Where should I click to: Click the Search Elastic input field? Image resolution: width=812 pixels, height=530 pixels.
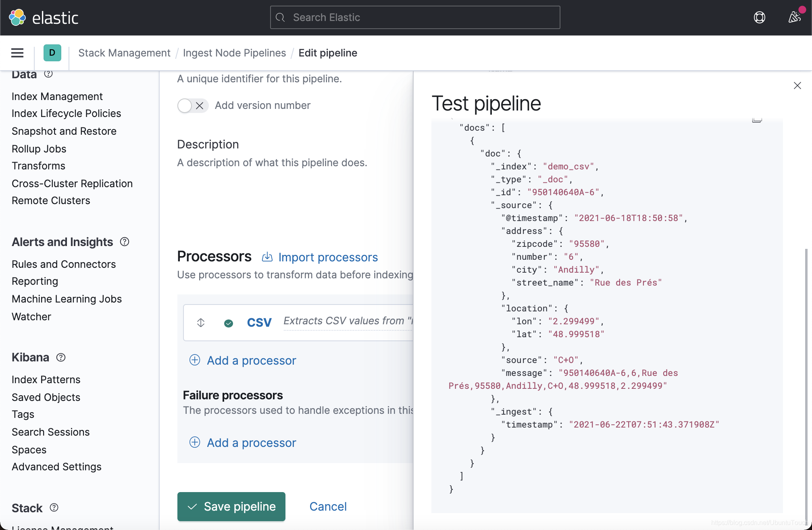click(414, 17)
